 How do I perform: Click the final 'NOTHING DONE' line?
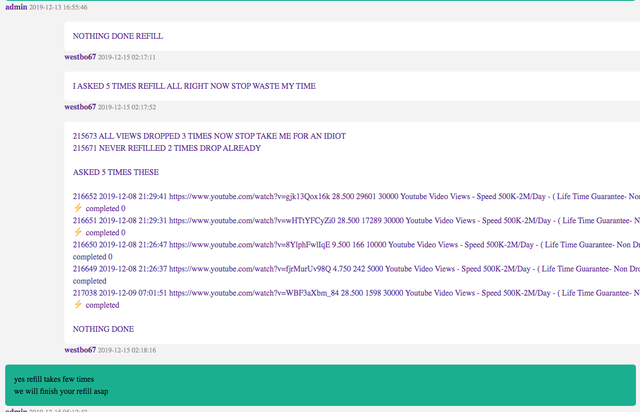click(x=103, y=329)
